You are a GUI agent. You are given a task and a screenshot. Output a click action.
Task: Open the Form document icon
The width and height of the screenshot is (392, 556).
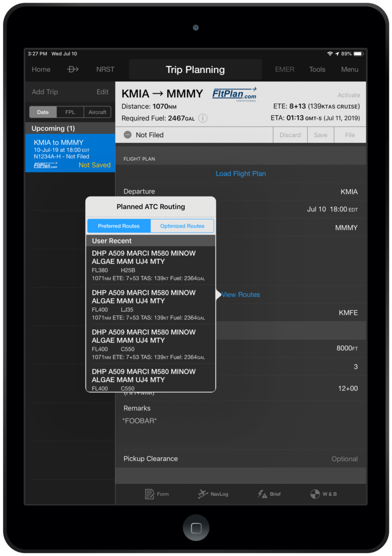click(x=149, y=494)
